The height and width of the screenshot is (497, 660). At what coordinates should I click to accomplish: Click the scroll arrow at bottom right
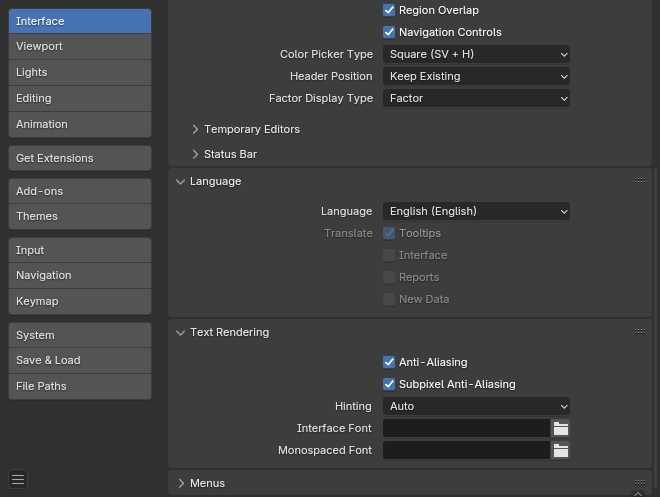click(638, 494)
